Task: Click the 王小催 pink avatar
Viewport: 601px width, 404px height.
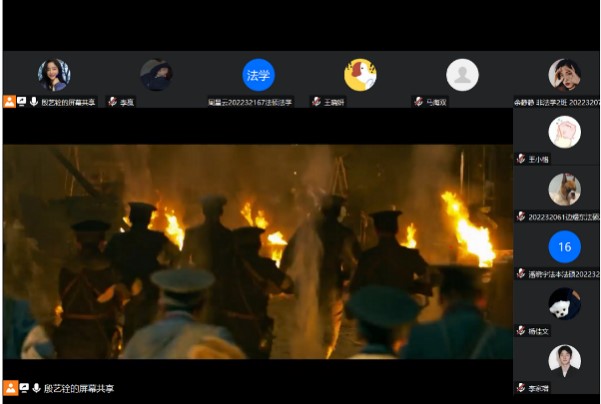Action: 564,132
